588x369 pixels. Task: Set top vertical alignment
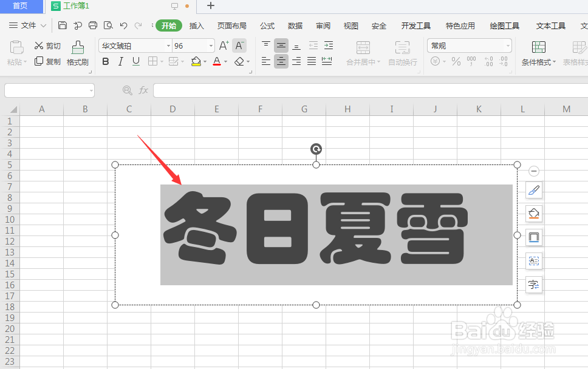pyautogui.click(x=266, y=46)
